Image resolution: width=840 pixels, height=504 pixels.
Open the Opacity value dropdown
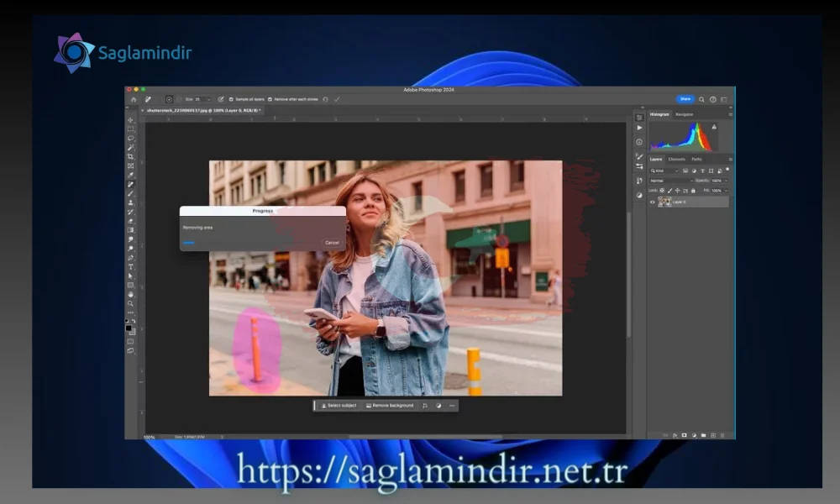[727, 181]
